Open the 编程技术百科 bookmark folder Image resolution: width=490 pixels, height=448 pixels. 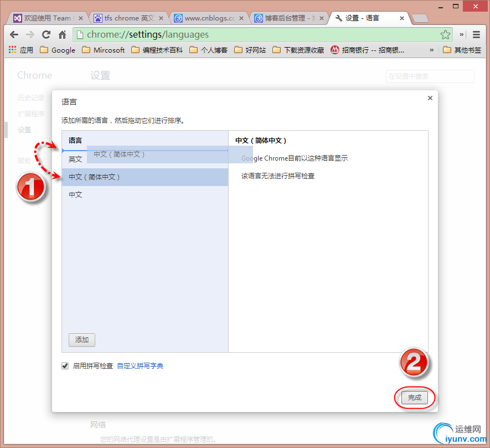[x=157, y=50]
